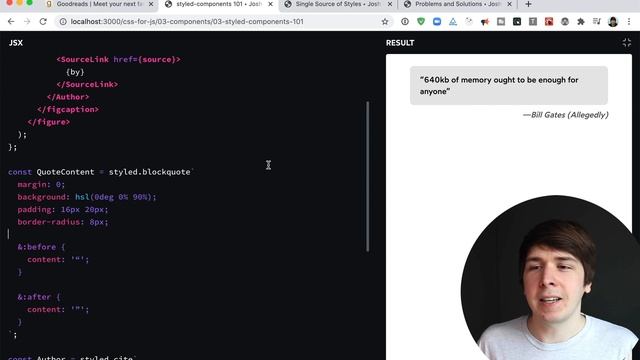Click the RESULT panel heading

400,43
